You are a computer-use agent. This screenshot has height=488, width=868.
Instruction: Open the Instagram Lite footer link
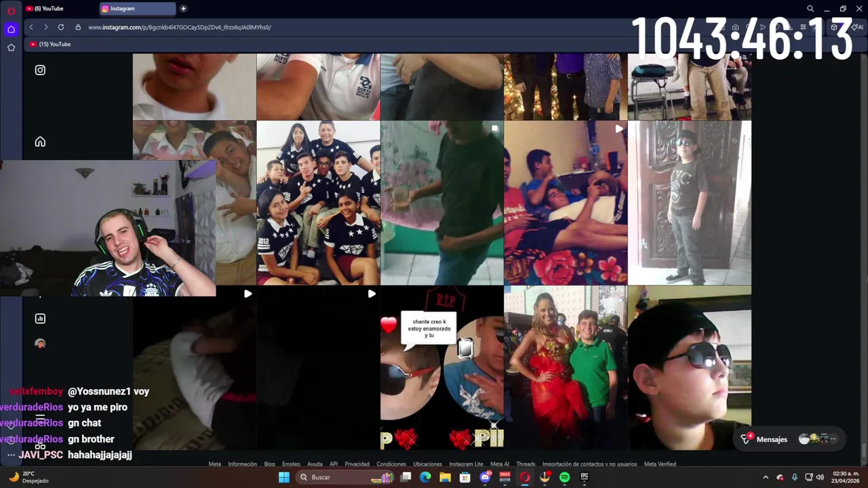click(466, 464)
